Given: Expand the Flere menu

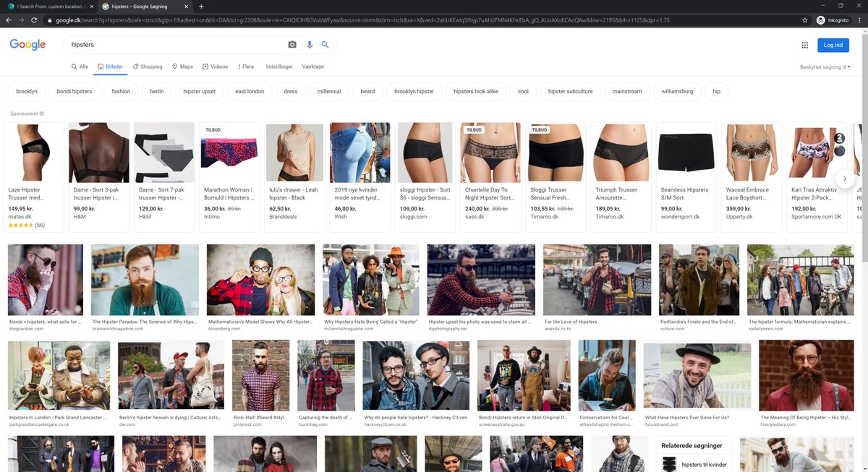Looking at the screenshot, I should pos(246,66).
